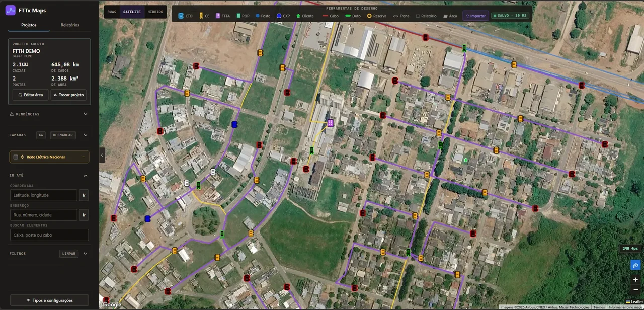The width and height of the screenshot is (644, 310).
Task: Open the Trena measuring tool
Action: [401, 16]
